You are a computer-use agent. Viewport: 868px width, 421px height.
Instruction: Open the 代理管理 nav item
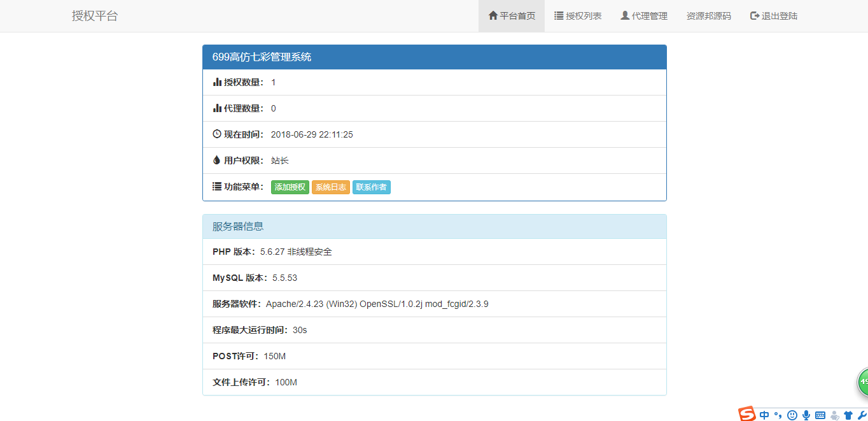644,16
